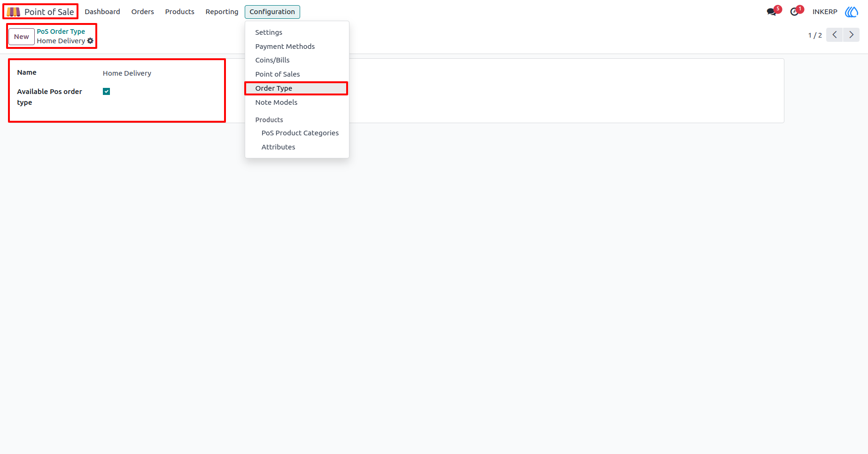Open the Point of Sale app icon
The height and width of the screenshot is (454, 868).
13,12
